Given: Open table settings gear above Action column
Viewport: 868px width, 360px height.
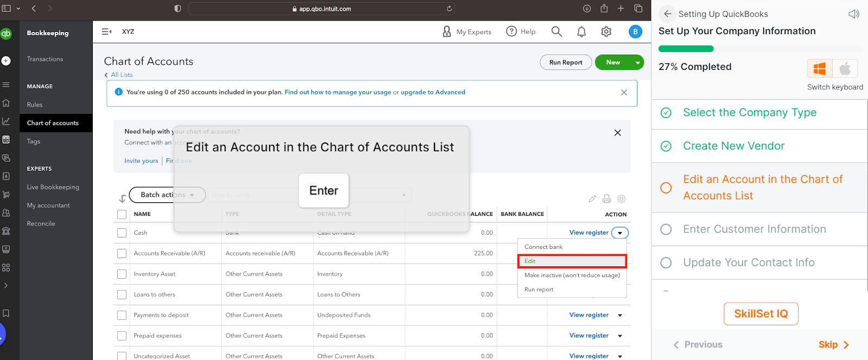Looking at the screenshot, I should pos(622,199).
